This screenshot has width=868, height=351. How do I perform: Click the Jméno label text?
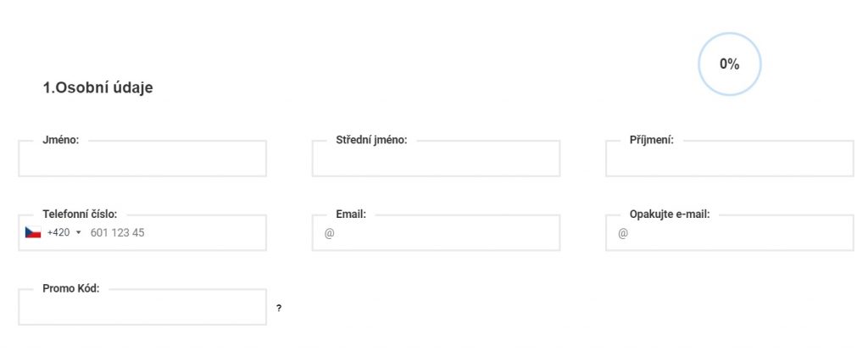(x=60, y=140)
